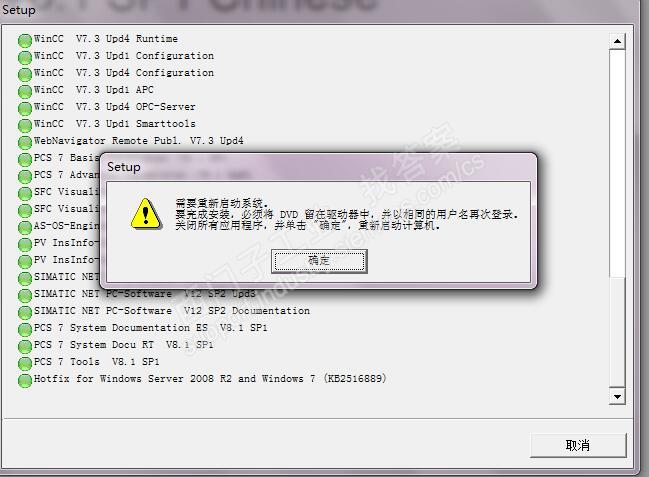Click green icon beside PCS 7 Basis row
The height and width of the screenshot is (477, 649).
[x=25, y=159]
